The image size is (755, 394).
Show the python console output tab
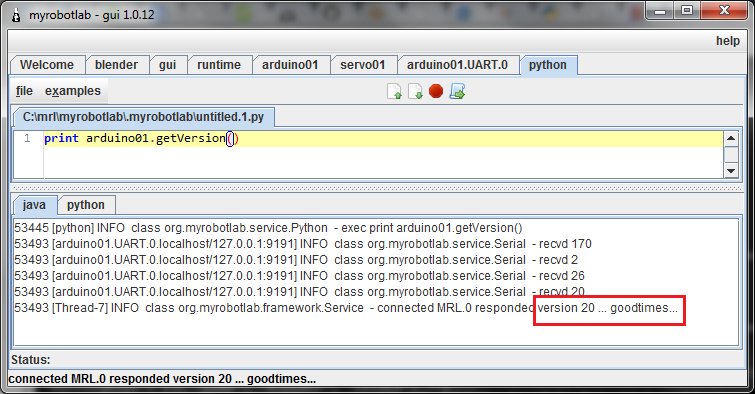86,205
